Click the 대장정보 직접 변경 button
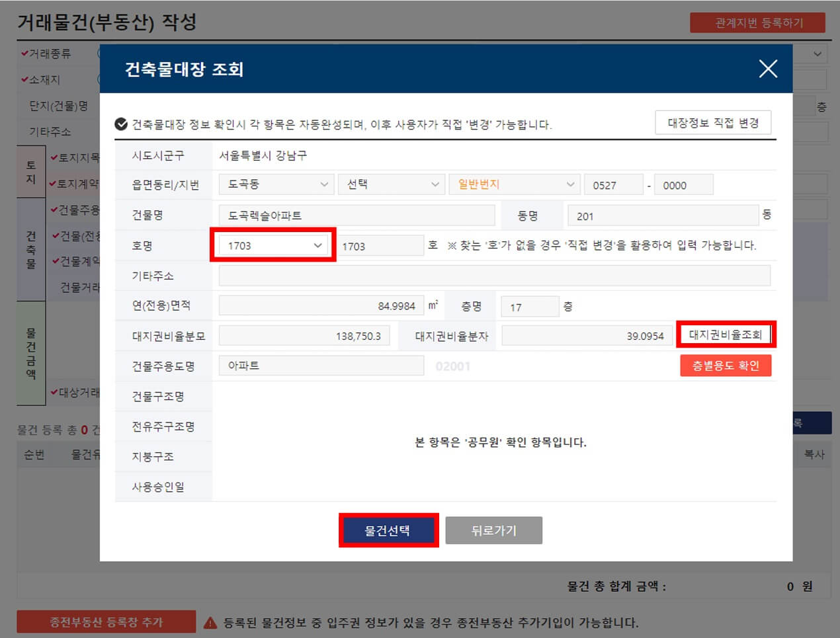Image resolution: width=840 pixels, height=638 pixels. point(713,122)
